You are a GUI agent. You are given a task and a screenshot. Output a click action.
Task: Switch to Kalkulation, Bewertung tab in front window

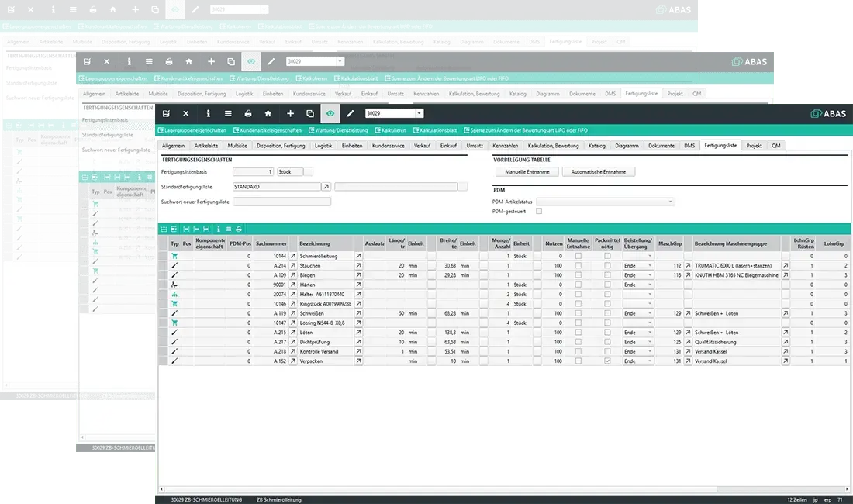click(551, 145)
